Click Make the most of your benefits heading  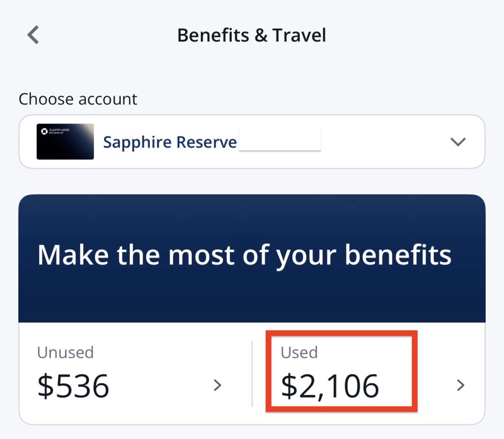point(244,255)
